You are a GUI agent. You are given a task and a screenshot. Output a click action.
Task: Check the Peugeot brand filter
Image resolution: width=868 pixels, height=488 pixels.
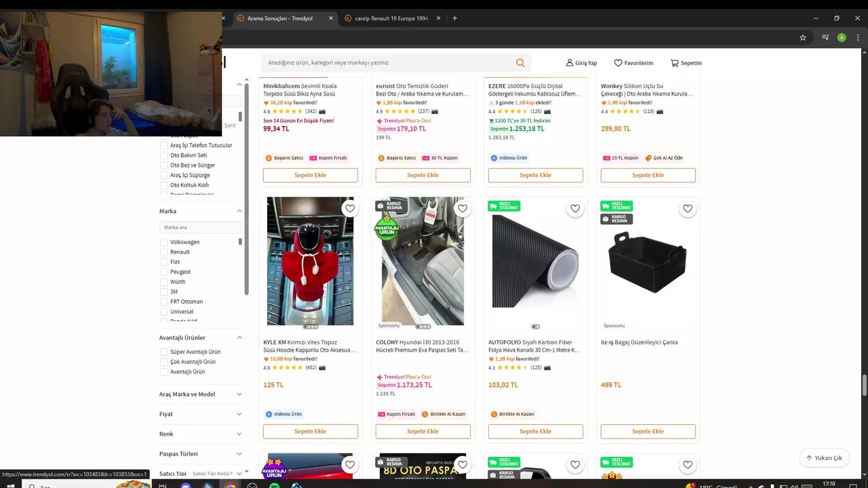point(163,272)
